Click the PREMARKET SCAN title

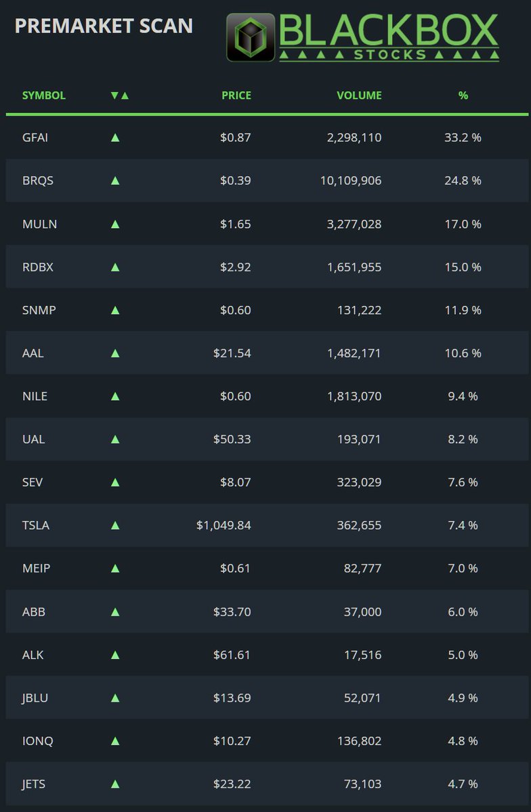click(104, 26)
